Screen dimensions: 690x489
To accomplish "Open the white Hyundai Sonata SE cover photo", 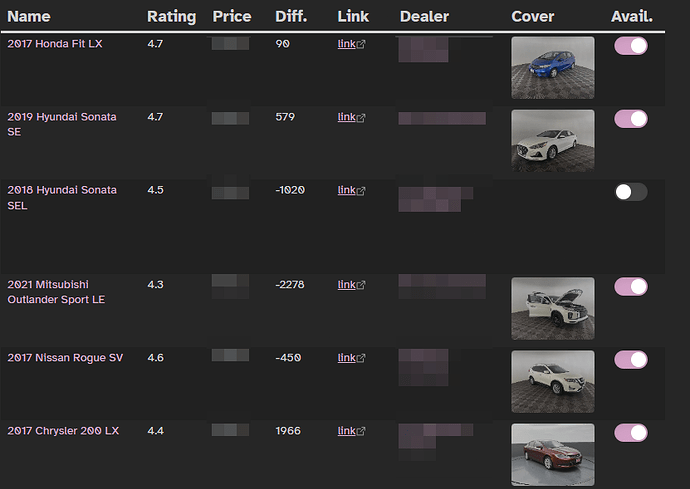I will tap(553, 141).
